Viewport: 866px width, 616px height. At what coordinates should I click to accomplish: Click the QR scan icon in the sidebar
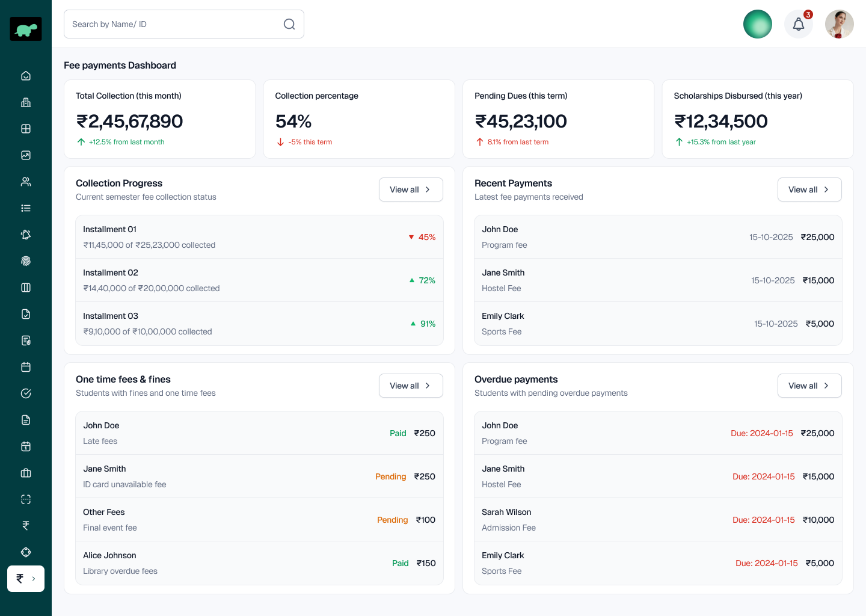(25, 499)
